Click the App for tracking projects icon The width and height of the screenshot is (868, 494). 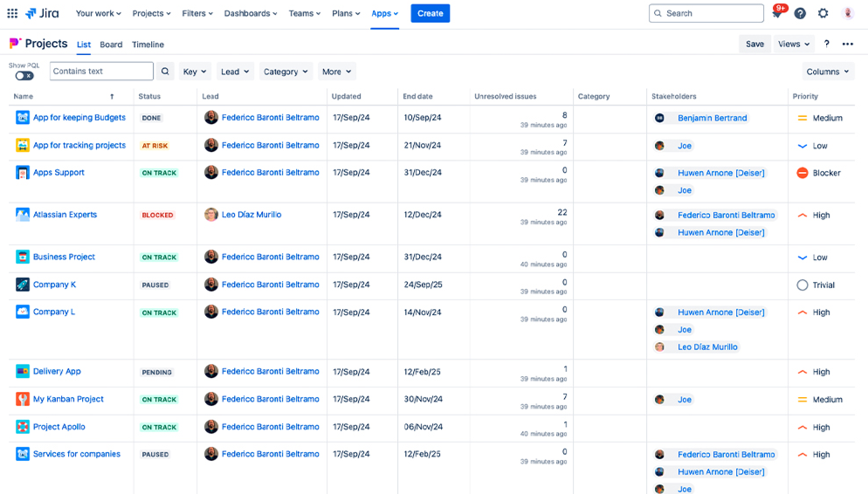coord(23,145)
